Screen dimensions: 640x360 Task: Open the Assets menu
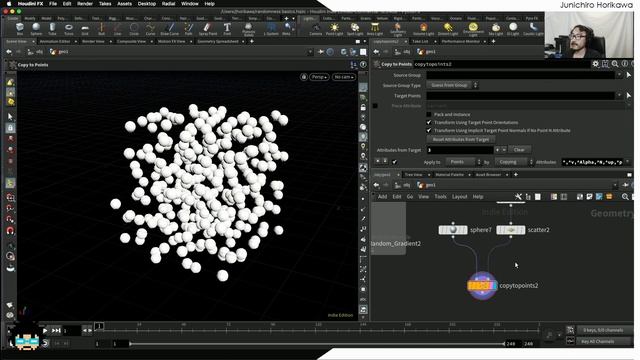point(124,4)
